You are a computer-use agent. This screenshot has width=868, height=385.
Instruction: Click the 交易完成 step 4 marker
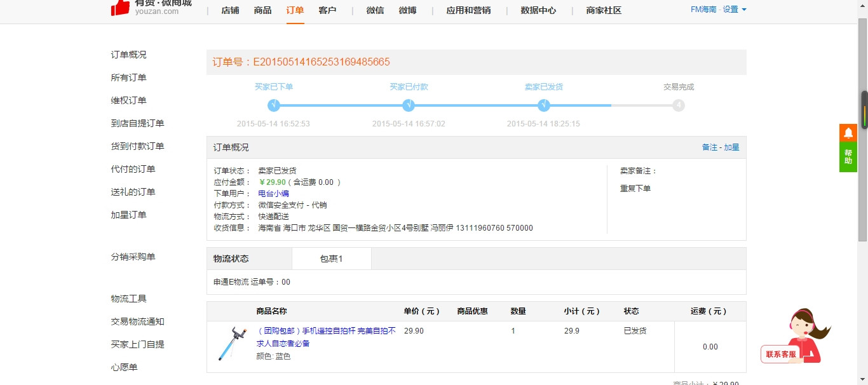tap(679, 105)
